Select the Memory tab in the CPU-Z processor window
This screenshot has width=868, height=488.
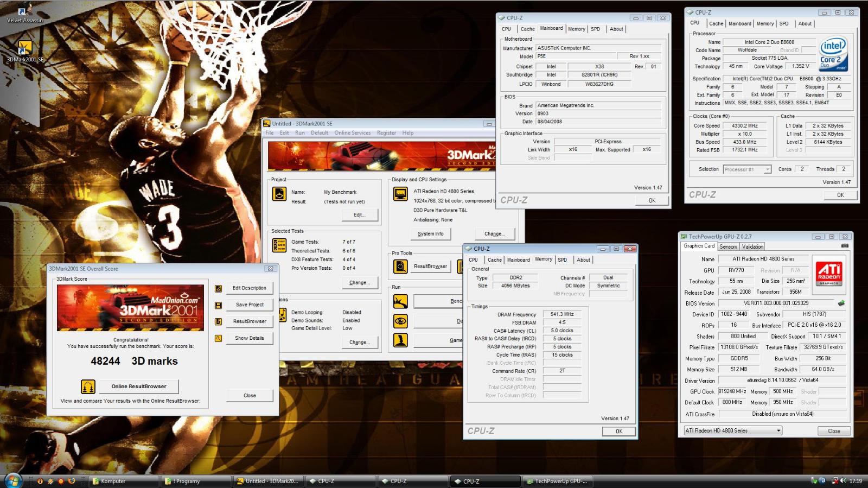pos(765,24)
